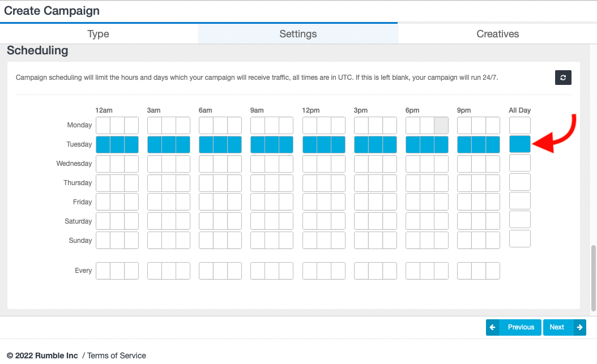This screenshot has width=597, height=364.
Task: Enable Saturday 3pm first hour cell
Action: tap(361, 221)
